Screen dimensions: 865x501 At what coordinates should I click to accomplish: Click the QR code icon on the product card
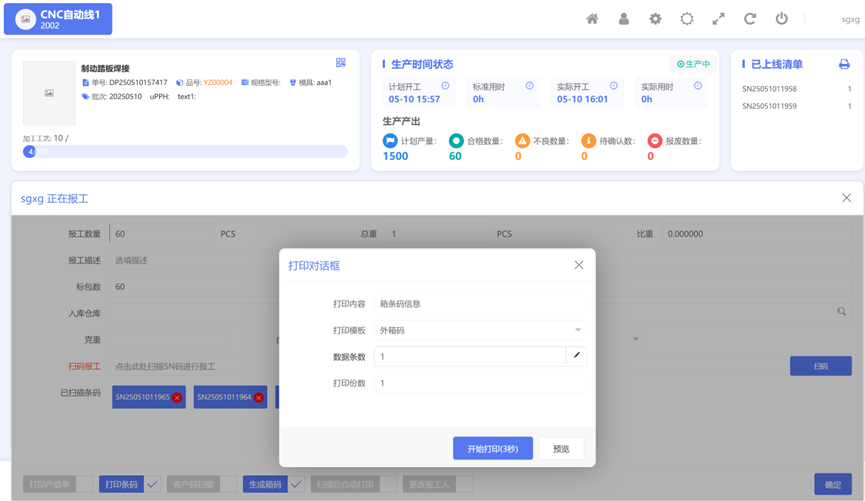(341, 63)
